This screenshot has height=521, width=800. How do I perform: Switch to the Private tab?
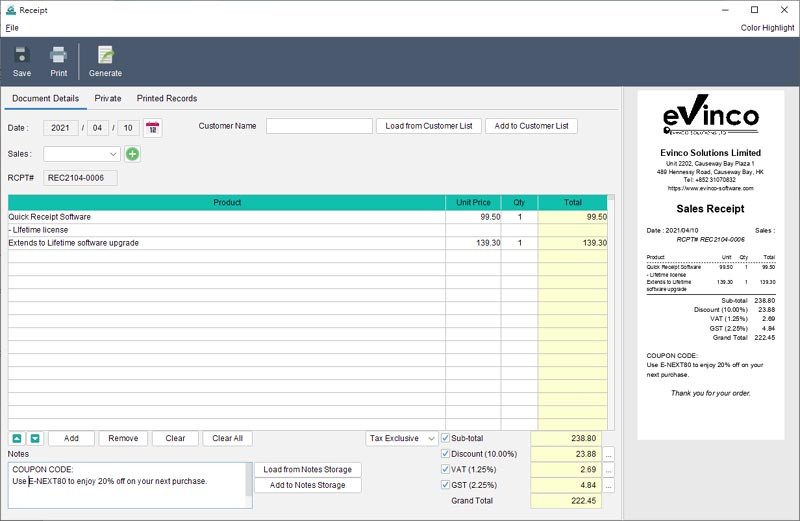(108, 99)
